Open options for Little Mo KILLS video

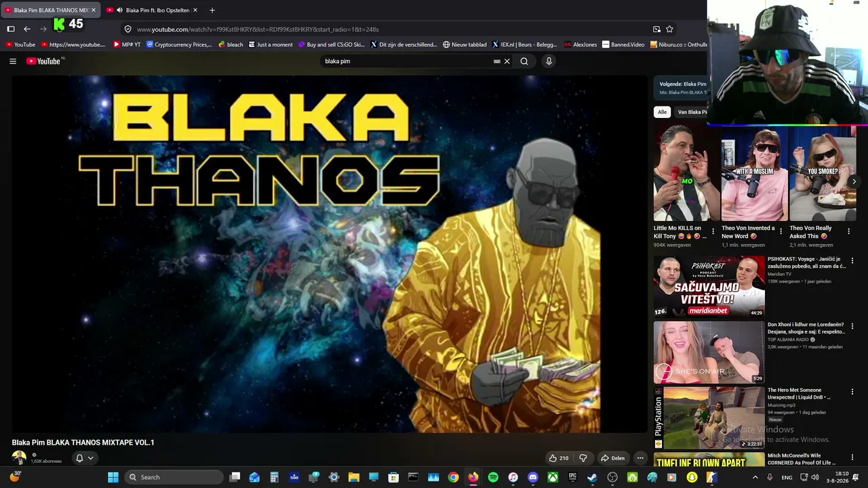pyautogui.click(x=713, y=232)
